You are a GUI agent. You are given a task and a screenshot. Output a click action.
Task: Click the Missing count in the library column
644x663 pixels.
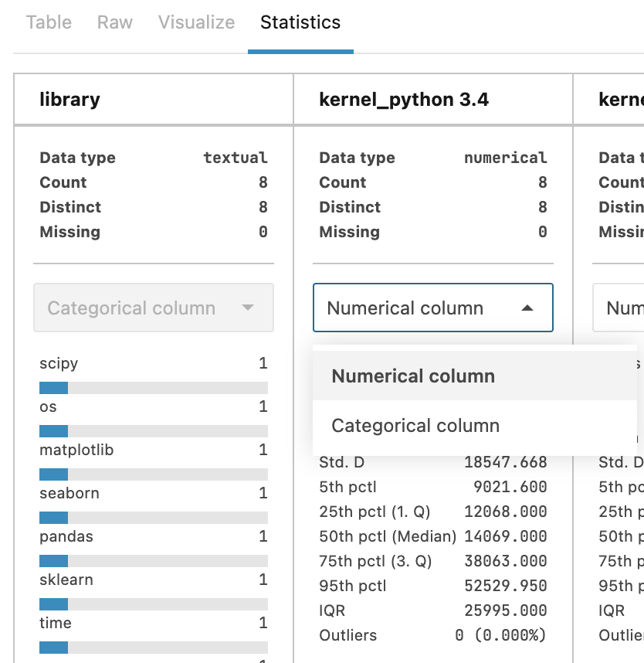[x=263, y=232]
